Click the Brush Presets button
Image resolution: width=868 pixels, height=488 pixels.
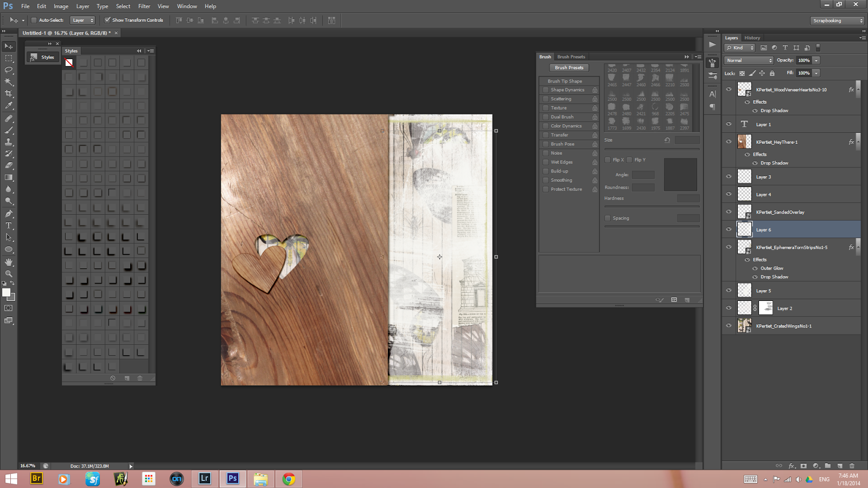click(569, 68)
